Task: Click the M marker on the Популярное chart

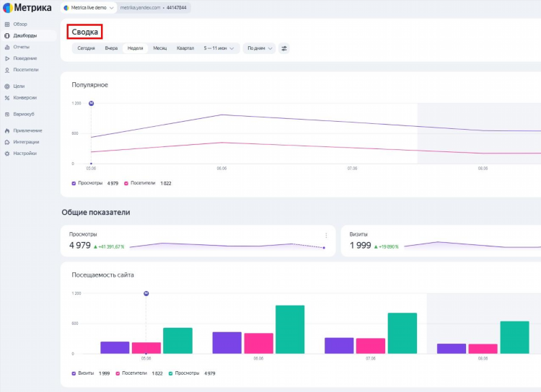Action: pos(91,104)
